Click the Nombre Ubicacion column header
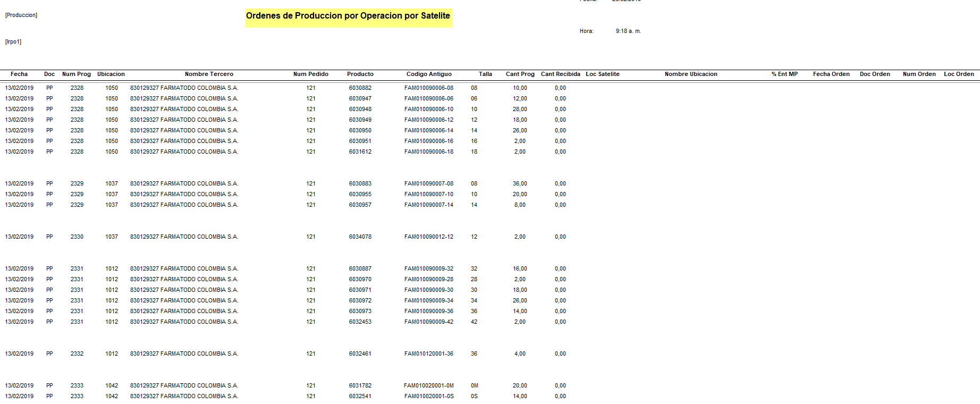This screenshot has width=980, height=404. [x=691, y=74]
